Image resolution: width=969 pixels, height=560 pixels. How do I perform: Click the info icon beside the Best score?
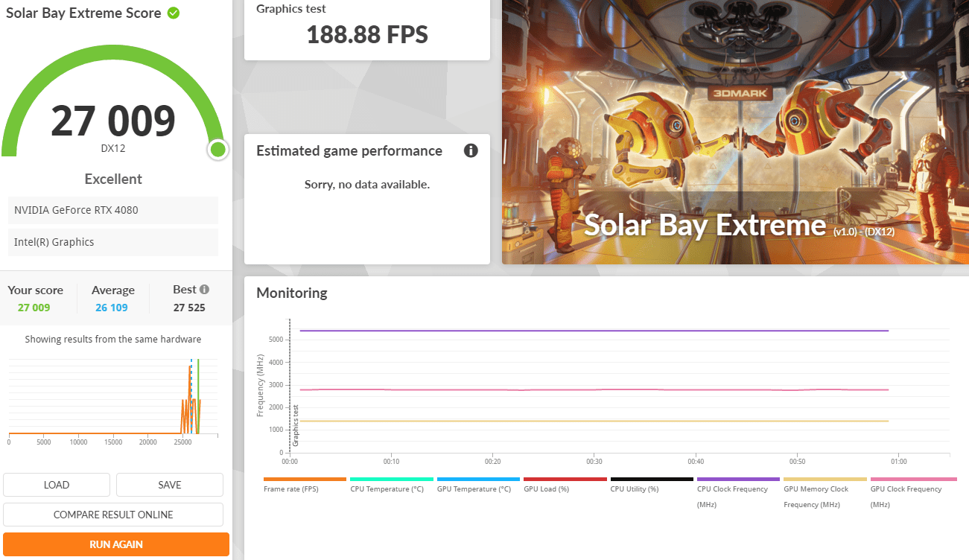(204, 290)
